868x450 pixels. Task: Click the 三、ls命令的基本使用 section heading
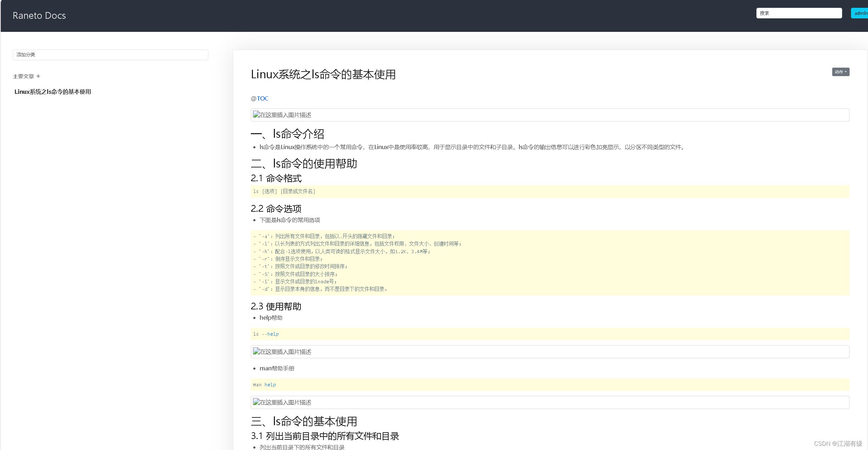pyautogui.click(x=304, y=421)
